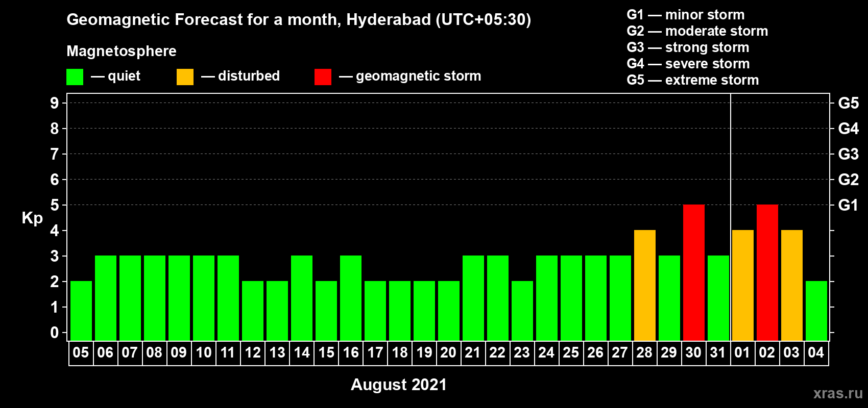
Task: Click date label 12 on axis
Action: click(x=252, y=352)
